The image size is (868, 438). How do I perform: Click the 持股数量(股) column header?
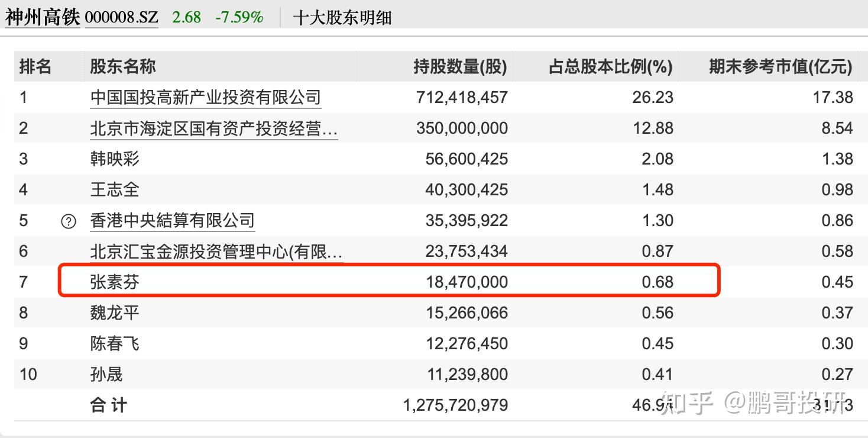[x=460, y=67]
